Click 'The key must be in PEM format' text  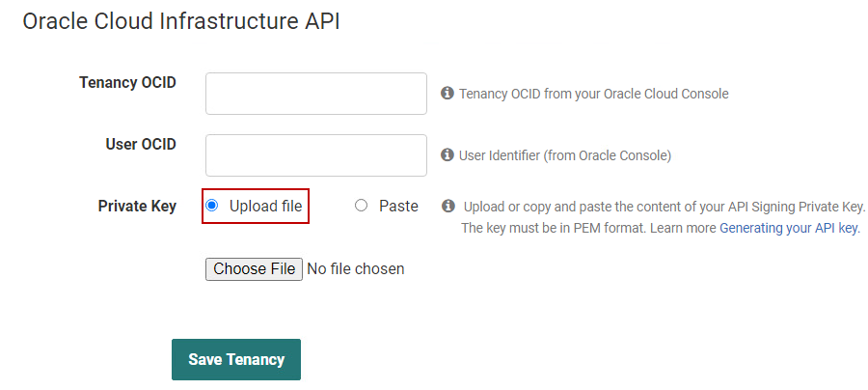pyautogui.click(x=555, y=228)
